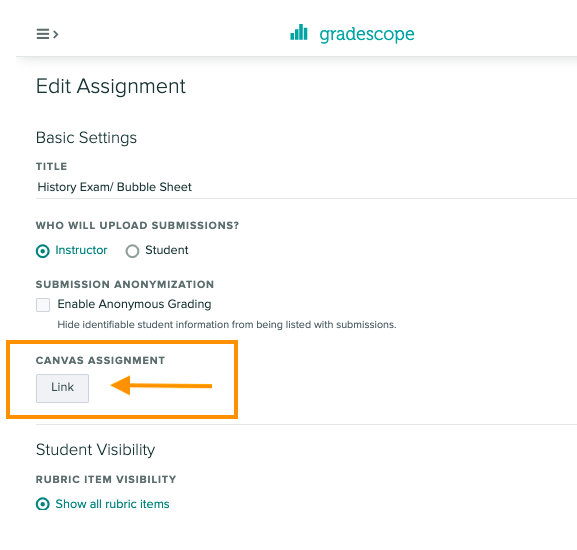
Task: Click the Enable Anonymous Grading label text
Action: pos(134,304)
